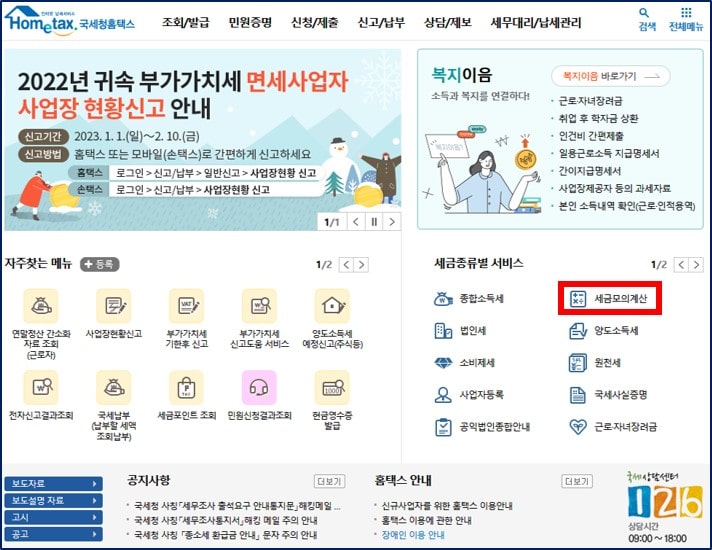Open 홈택스 이용에 관한 안내

pyautogui.click(x=426, y=520)
